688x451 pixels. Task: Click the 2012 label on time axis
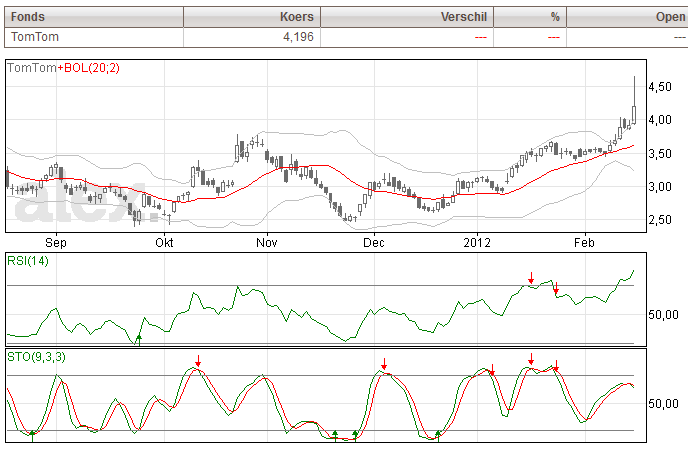pyautogui.click(x=477, y=243)
